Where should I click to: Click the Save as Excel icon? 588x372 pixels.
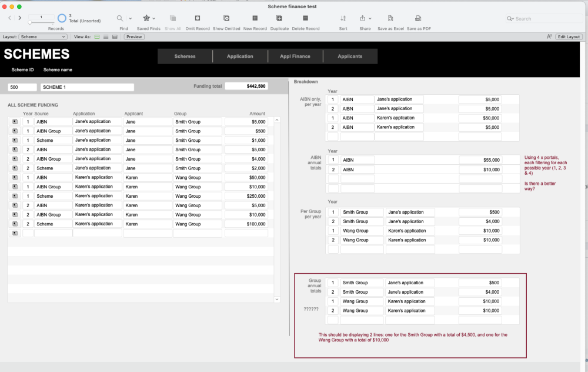(x=390, y=18)
